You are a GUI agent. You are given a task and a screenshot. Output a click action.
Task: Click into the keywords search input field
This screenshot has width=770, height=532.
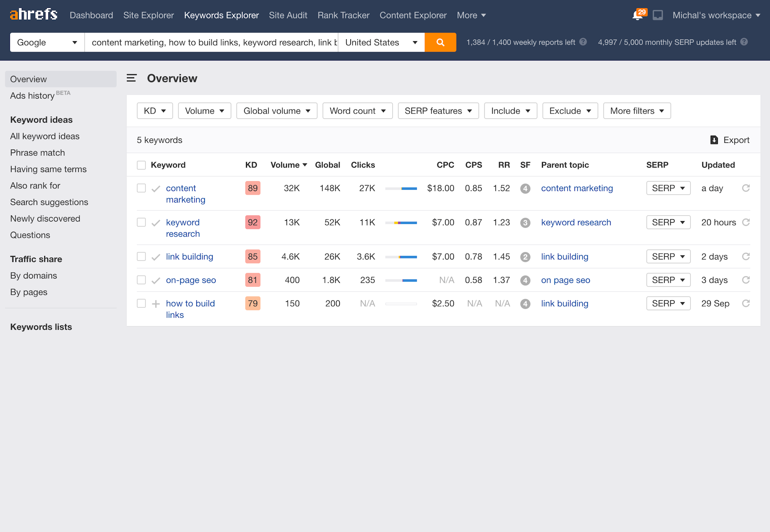tap(211, 42)
